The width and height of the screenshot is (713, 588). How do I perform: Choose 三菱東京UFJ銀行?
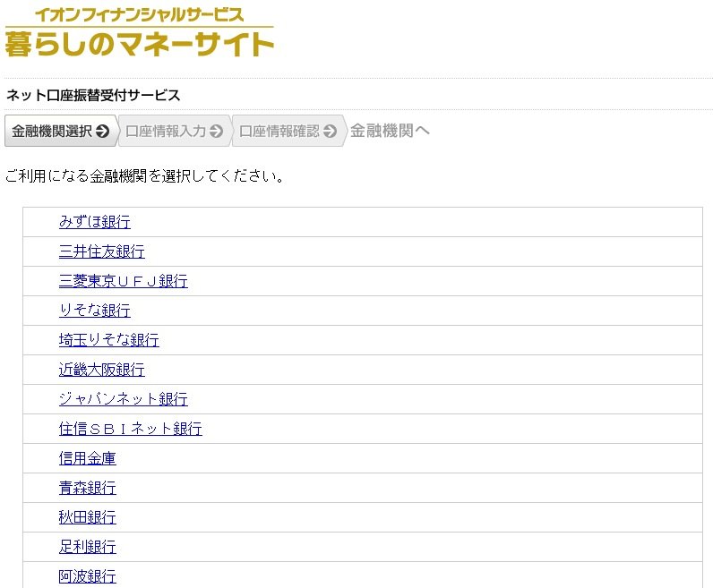coord(124,281)
